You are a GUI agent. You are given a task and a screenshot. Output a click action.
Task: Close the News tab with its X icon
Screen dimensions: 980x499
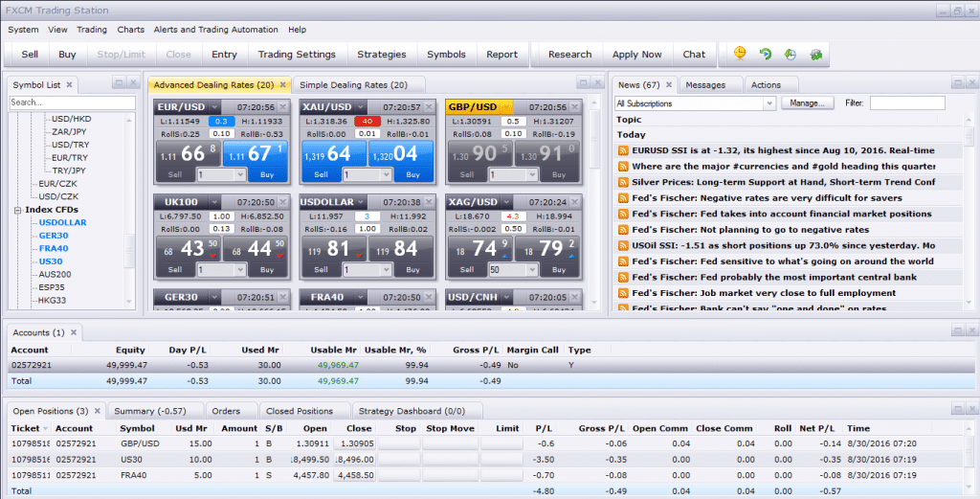pyautogui.click(x=668, y=85)
